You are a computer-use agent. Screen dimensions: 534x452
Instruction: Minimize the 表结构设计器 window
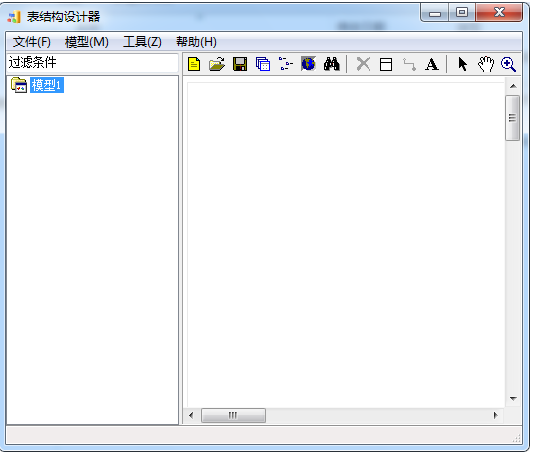pos(435,13)
